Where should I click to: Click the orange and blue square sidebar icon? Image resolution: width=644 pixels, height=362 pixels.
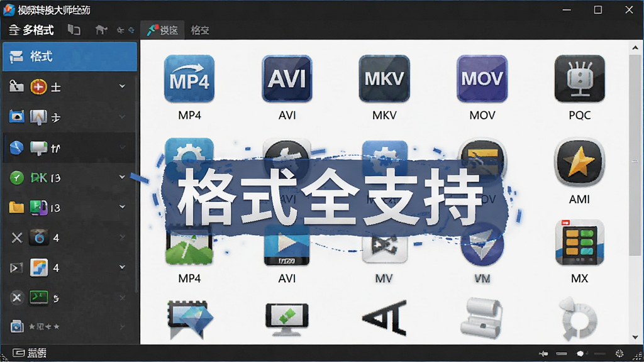(x=38, y=268)
